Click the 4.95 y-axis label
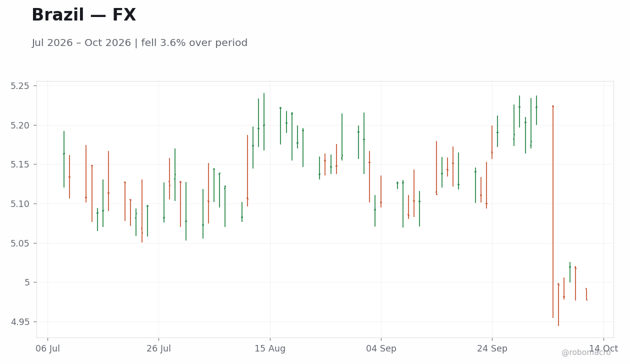The image size is (630, 364). click(x=20, y=322)
